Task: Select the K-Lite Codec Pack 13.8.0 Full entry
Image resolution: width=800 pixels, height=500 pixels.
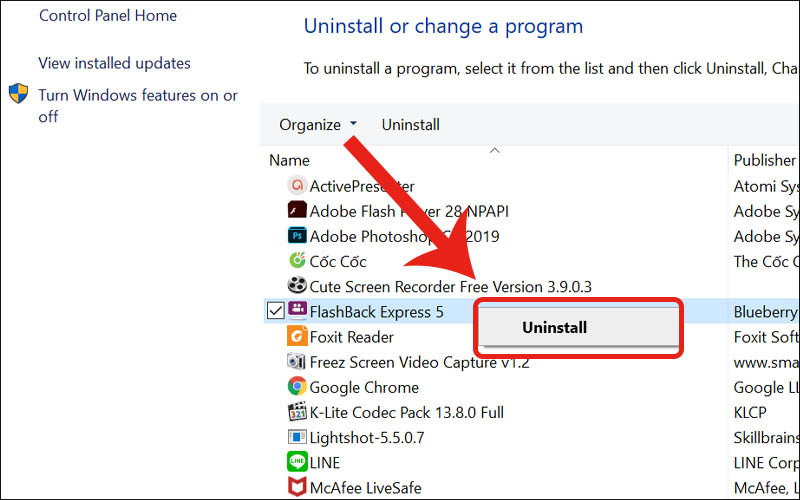Action: tap(406, 412)
